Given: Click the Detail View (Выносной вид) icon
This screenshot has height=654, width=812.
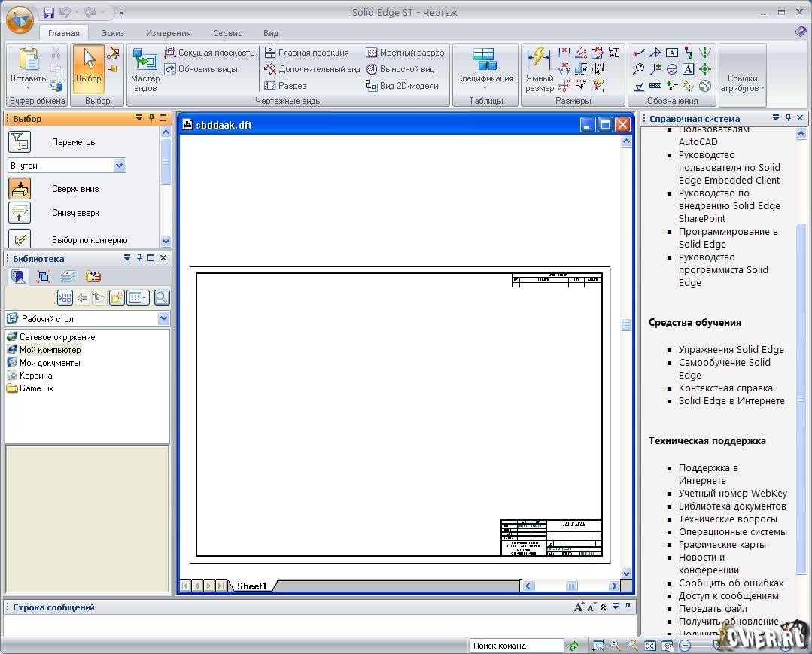Looking at the screenshot, I should (x=372, y=69).
